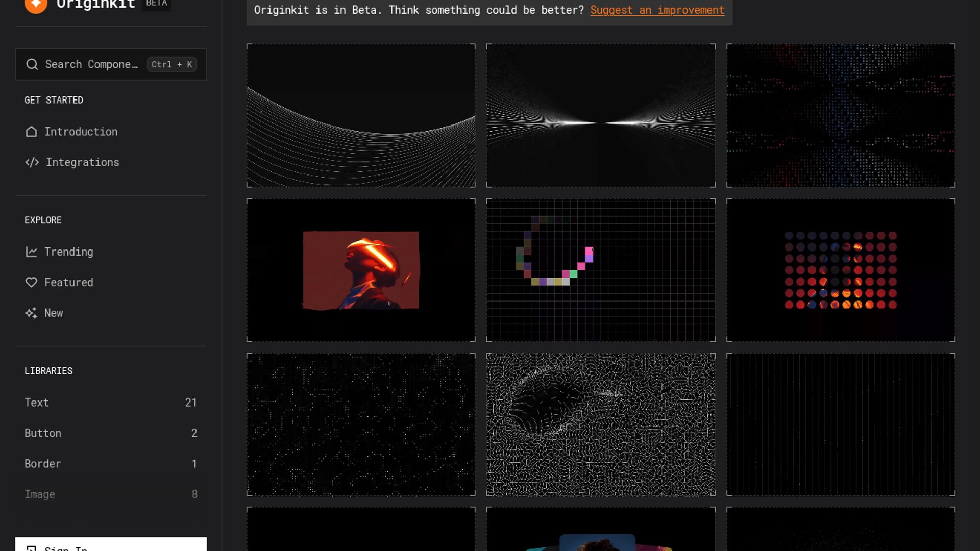The image size is (980, 551).
Task: Open the curved wave lines thumbnail
Action: click(361, 116)
